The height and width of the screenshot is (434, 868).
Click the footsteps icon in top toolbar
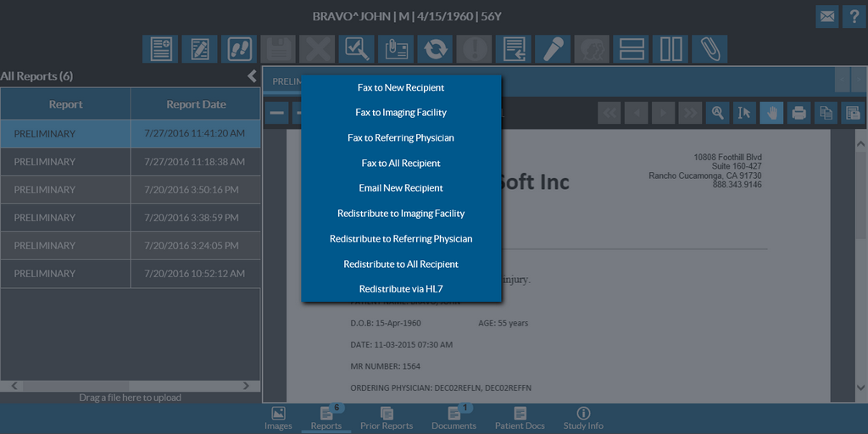[x=239, y=49]
